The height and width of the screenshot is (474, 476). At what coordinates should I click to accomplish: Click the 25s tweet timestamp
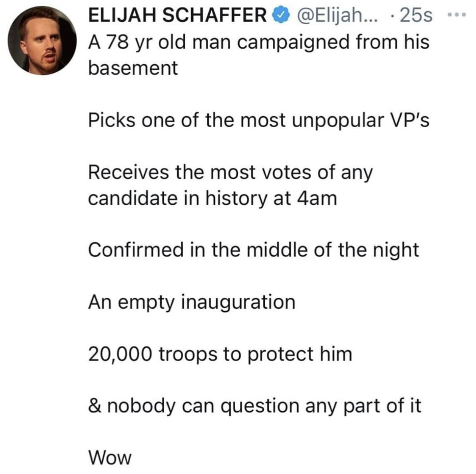pos(416,16)
